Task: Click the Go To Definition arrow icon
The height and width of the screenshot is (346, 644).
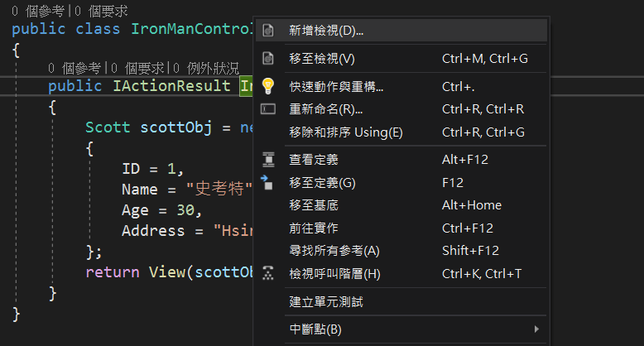Action: pyautogui.click(x=267, y=182)
